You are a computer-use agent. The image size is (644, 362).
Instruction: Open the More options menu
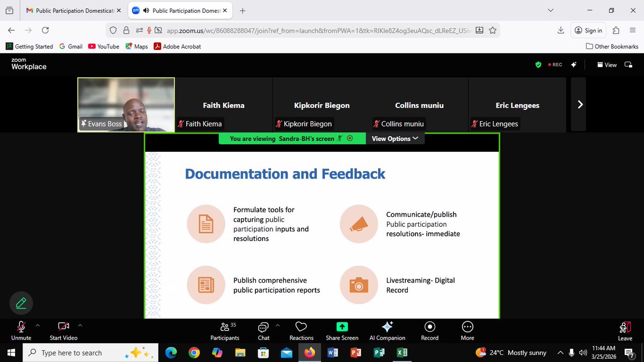tap(467, 330)
